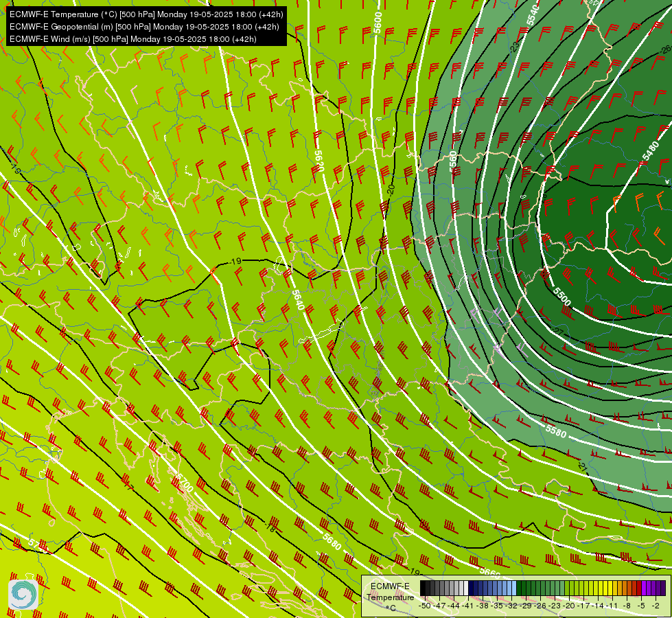Click the -11 value in the legend

613,606
